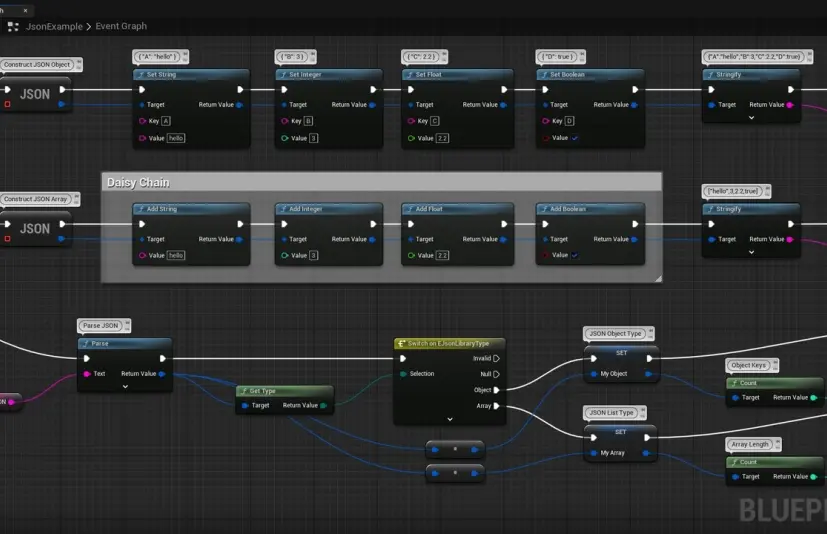Toggle the comment bubble pin on Parse JSON

pyautogui.click(x=127, y=323)
